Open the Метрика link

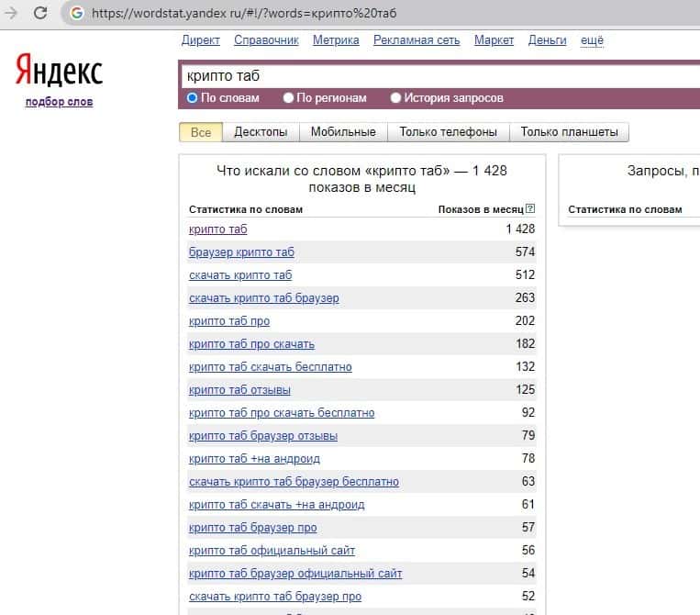[336, 40]
